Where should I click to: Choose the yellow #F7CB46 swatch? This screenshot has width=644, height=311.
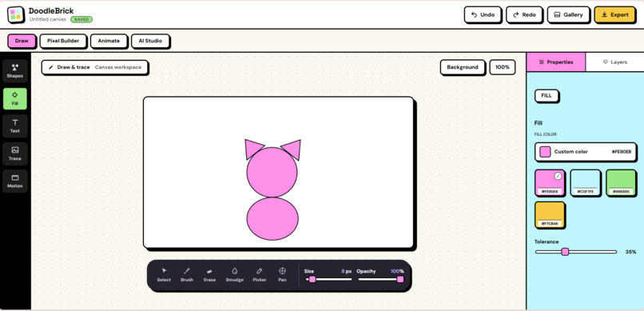(550, 215)
